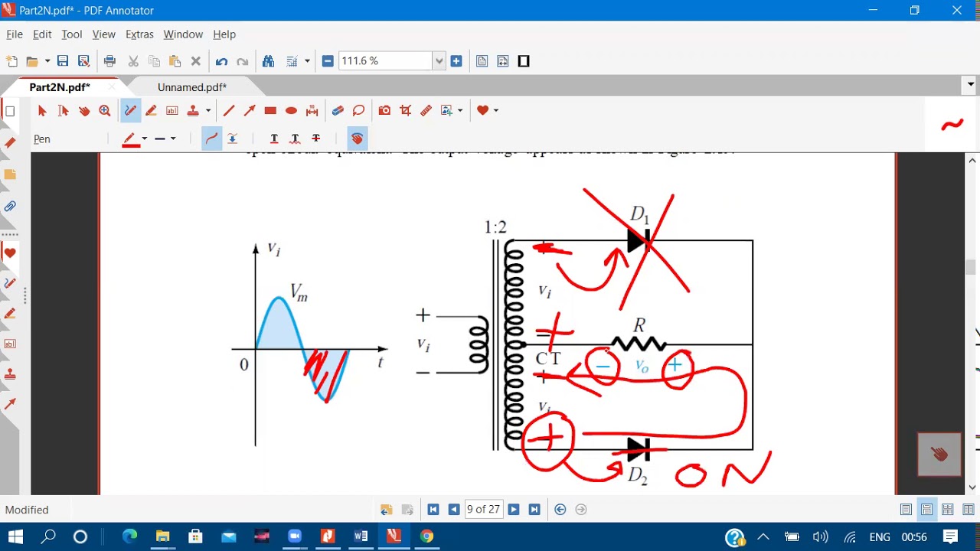Toggle underline text pen style
The width and height of the screenshot is (980, 551).
click(x=274, y=139)
